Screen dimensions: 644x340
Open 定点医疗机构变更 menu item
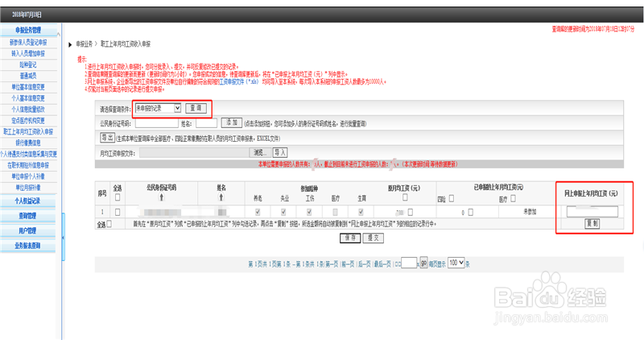tap(28, 121)
